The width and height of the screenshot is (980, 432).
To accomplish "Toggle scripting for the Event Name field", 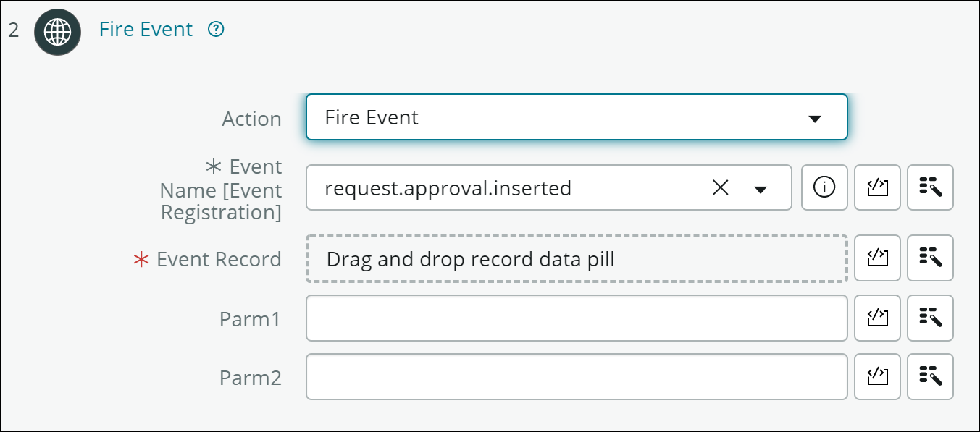I will click(x=877, y=187).
